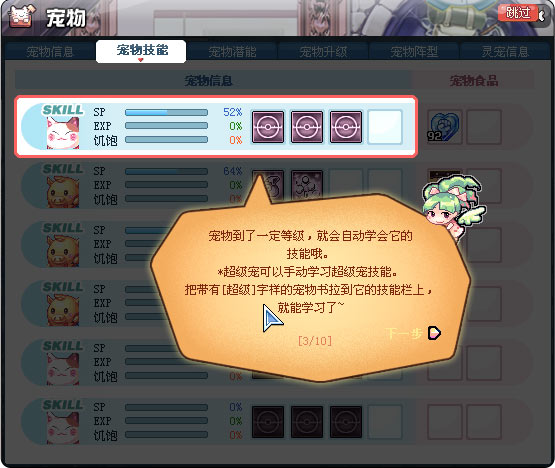Screen dimensions: 555x468
Task: Click the third skill icon of highlighted pet
Action: coord(346,127)
